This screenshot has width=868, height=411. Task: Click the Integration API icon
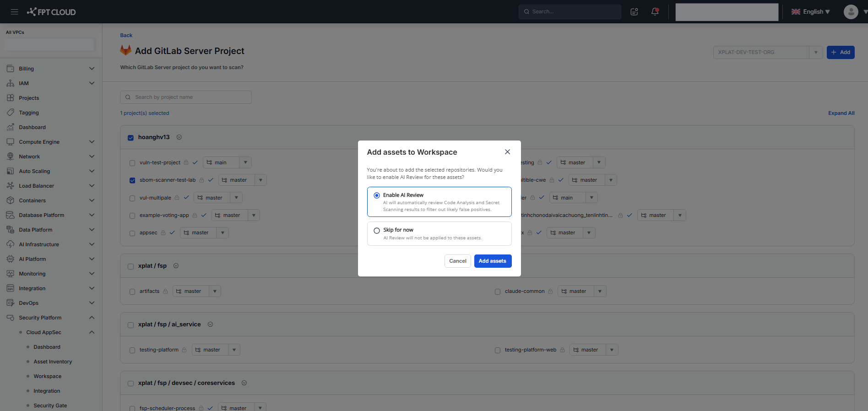pyautogui.click(x=11, y=288)
